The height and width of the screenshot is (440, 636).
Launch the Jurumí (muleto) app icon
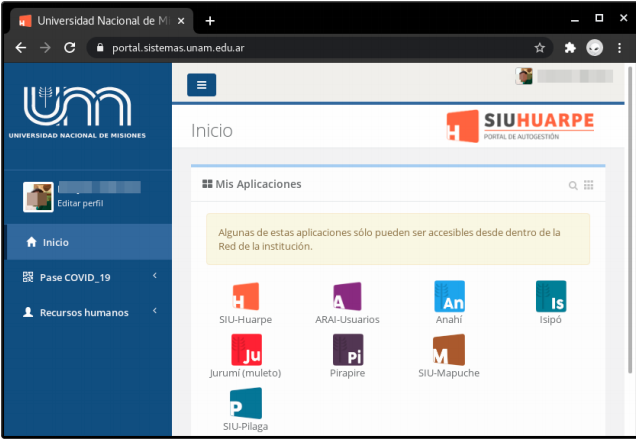246,350
